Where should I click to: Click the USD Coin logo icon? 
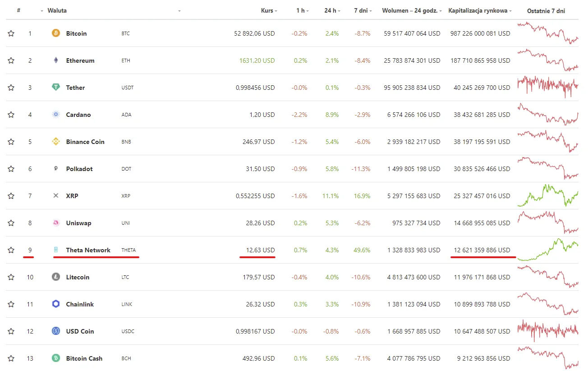pyautogui.click(x=56, y=331)
